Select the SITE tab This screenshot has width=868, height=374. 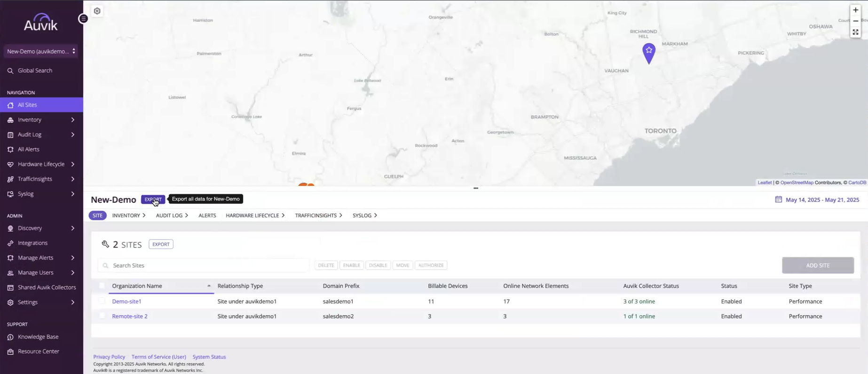[97, 215]
